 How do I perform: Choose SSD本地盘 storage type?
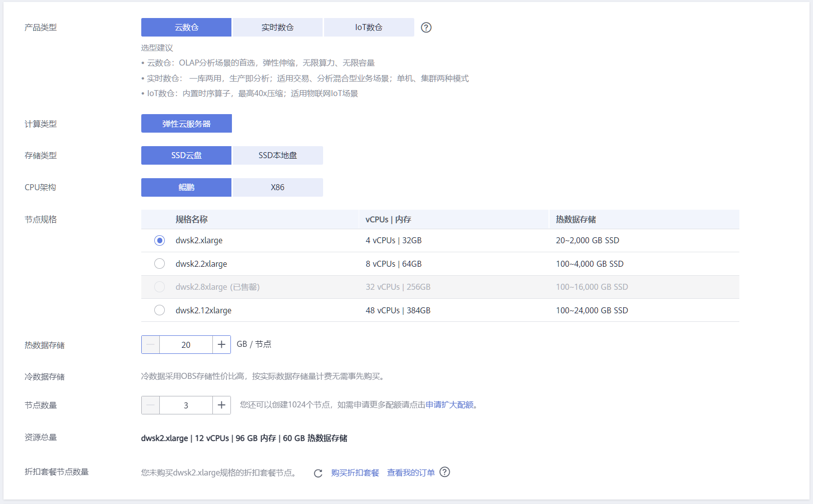click(278, 156)
